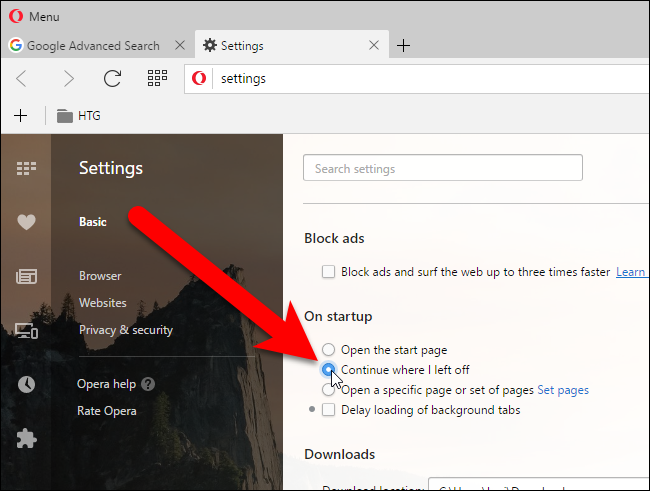This screenshot has height=491, width=650.
Task: Check Delay loading of background tabs
Action: click(x=328, y=410)
